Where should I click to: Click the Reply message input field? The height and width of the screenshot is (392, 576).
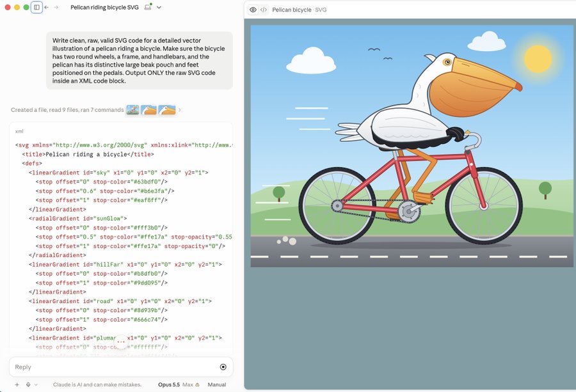tap(121, 367)
